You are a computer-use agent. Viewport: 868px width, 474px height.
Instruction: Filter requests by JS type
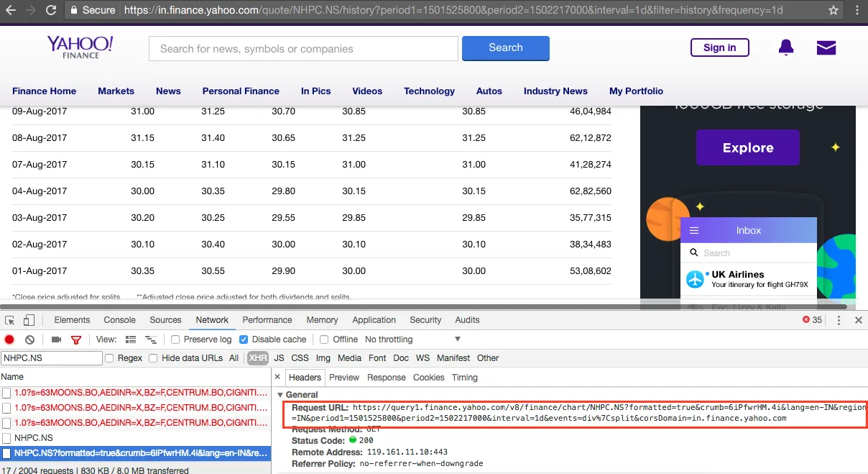pyautogui.click(x=279, y=358)
